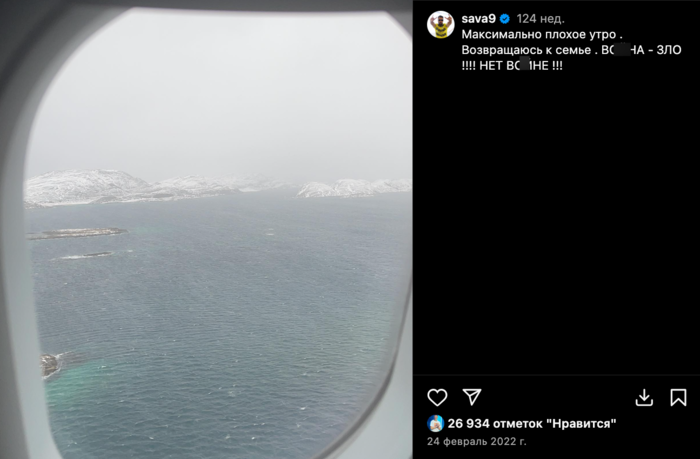Save the post with the bookmark icon
Screen dimensions: 700x459
point(678,397)
